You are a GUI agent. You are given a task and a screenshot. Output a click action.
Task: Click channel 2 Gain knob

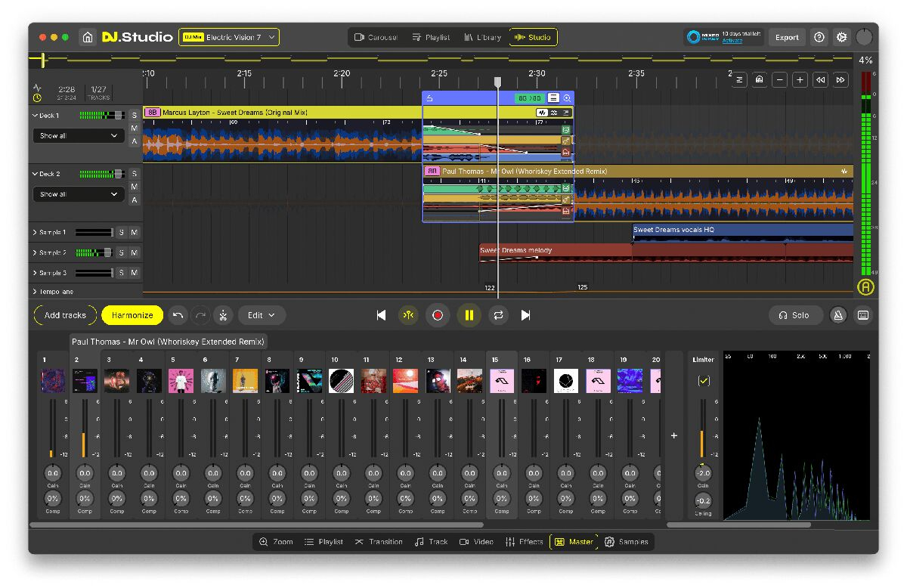(x=85, y=474)
